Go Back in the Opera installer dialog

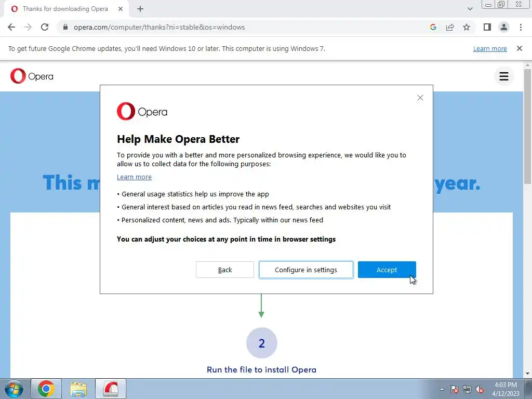[x=224, y=270]
